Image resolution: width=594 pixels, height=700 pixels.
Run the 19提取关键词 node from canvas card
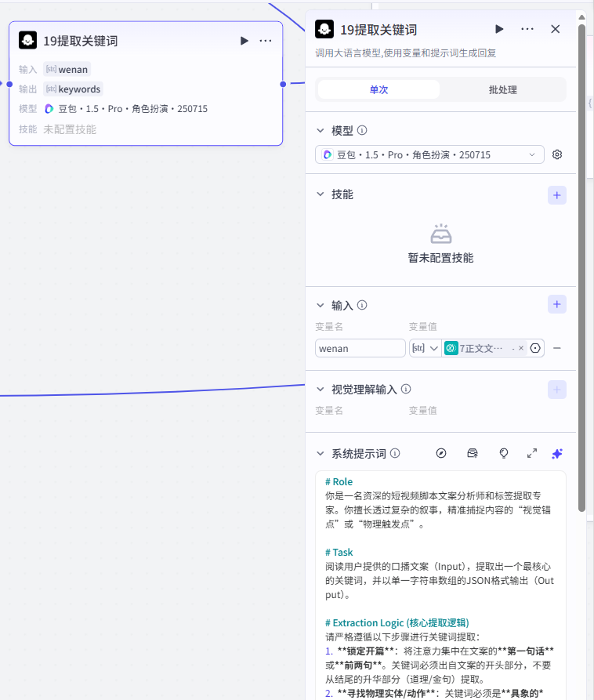click(244, 41)
